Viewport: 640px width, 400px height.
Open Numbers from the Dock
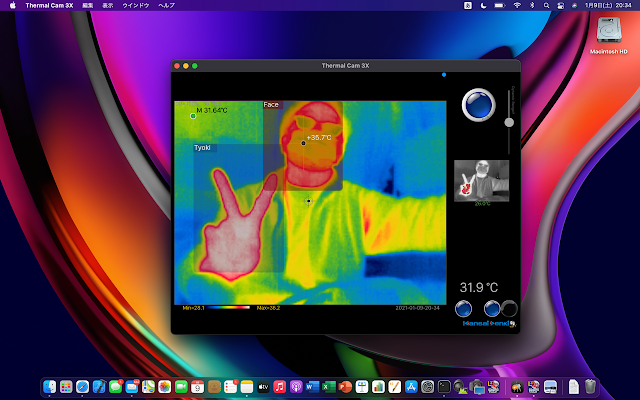coord(378,386)
